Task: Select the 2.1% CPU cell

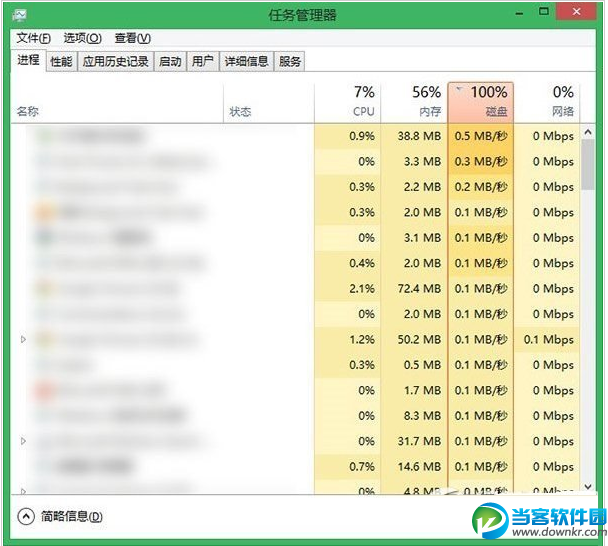Action: (x=347, y=289)
